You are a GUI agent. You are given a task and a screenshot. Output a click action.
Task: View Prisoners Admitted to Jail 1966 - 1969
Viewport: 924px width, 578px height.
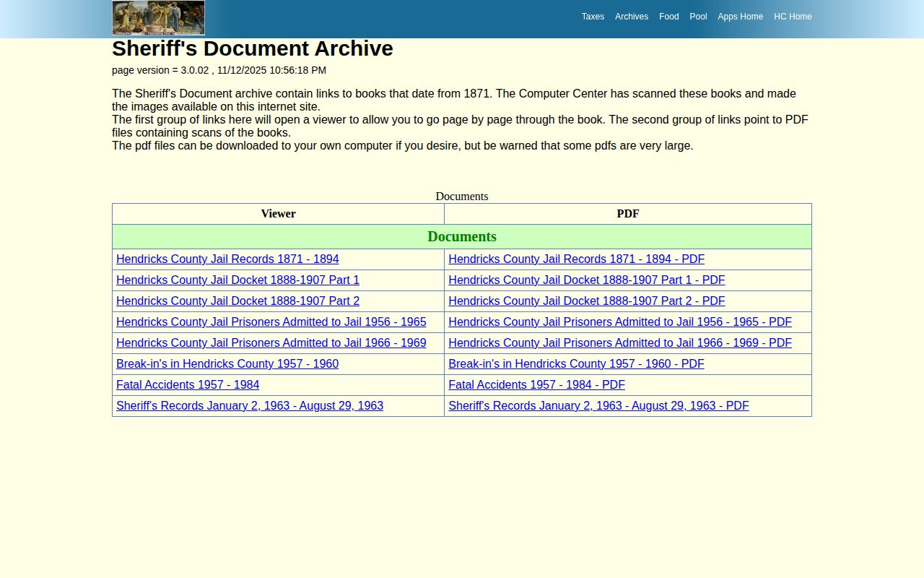click(271, 342)
